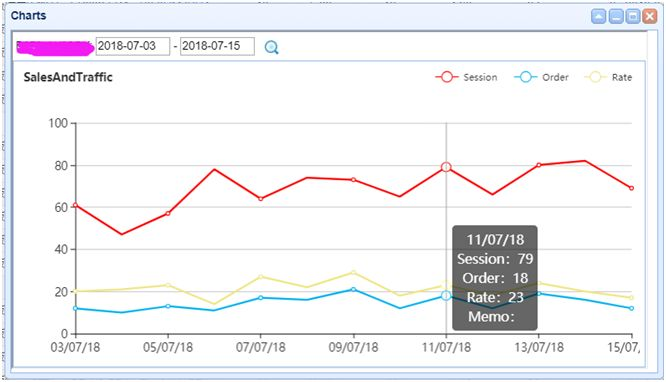
Task: Click the Order point at 09/07/18
Action: tap(353, 289)
